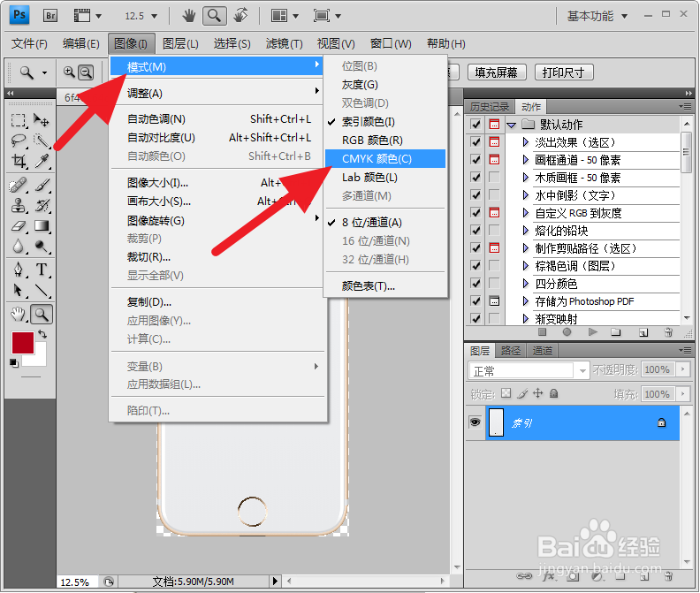Select the Crop tool

tap(19, 161)
